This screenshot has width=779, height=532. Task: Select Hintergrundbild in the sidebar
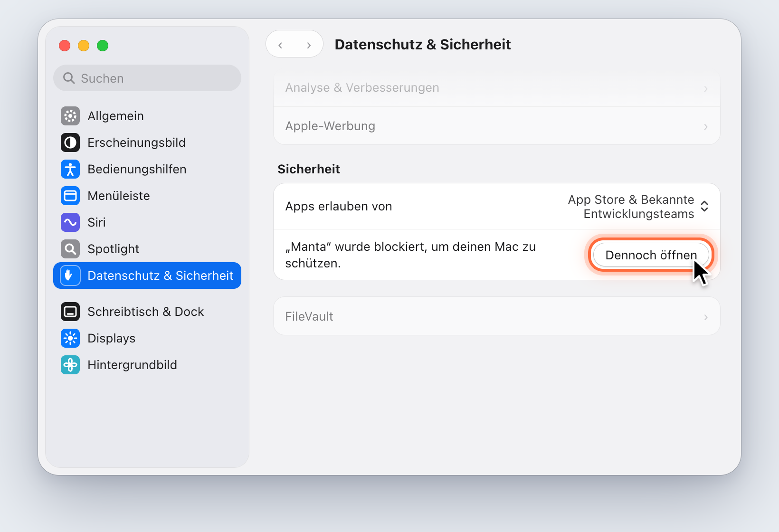click(147, 365)
